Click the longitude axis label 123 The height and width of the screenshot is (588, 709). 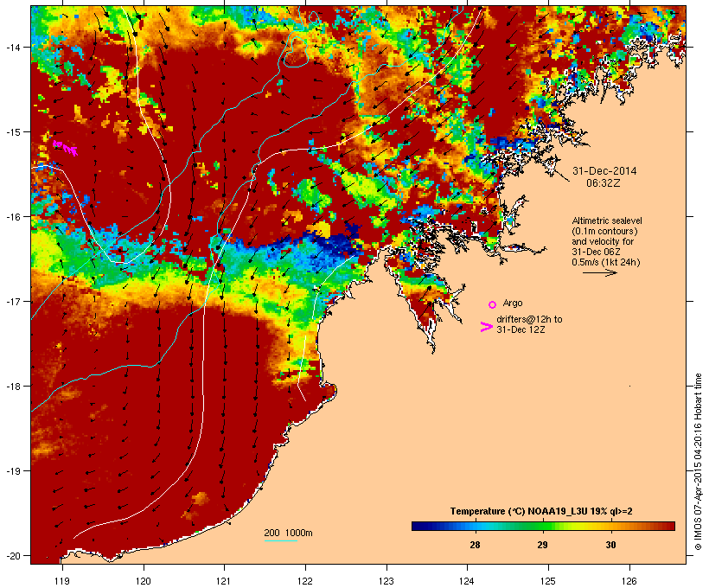click(386, 581)
